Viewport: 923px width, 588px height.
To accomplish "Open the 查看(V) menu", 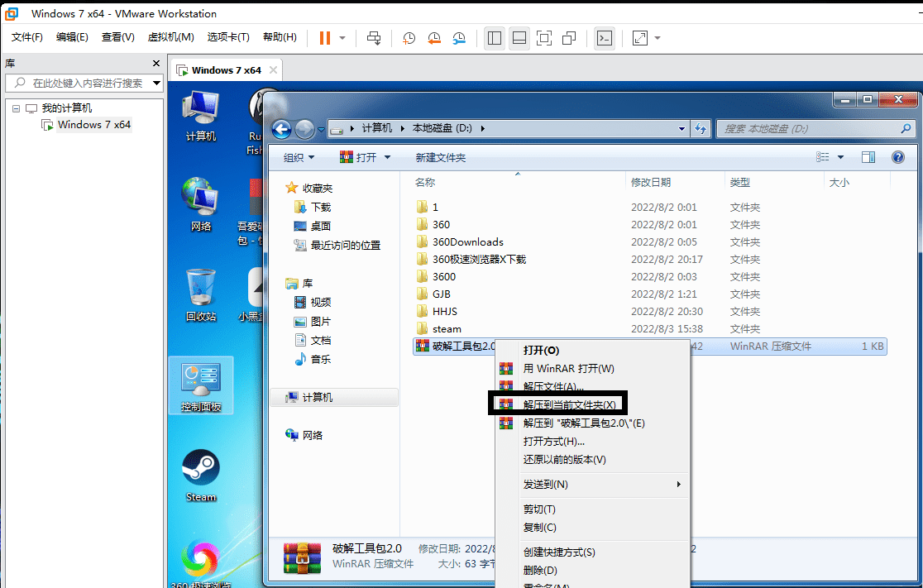I will 117,37.
